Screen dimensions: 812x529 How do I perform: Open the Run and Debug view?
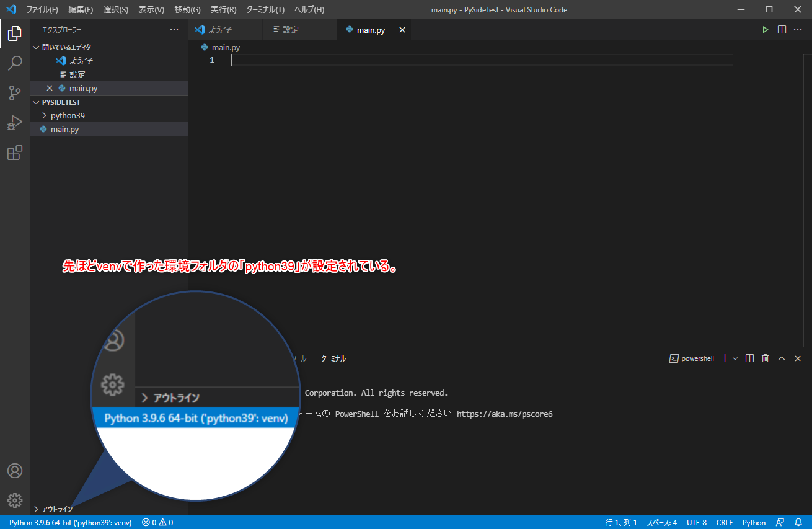point(15,123)
